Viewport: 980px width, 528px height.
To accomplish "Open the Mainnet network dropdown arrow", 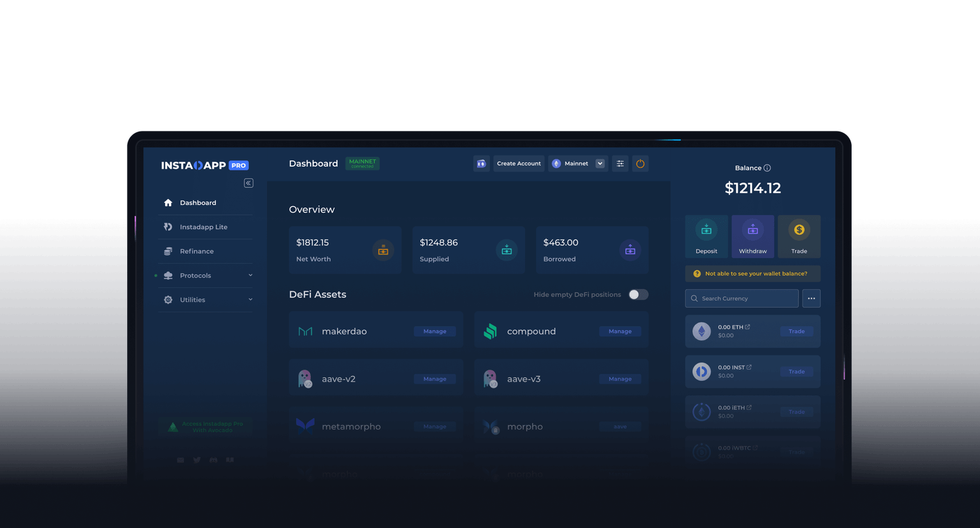I will [x=600, y=164].
